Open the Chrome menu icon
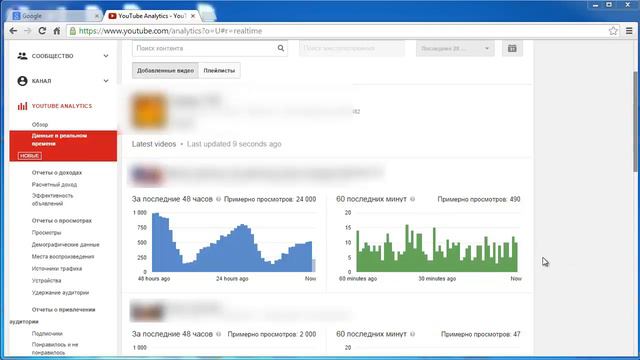Screen dimensions: 640x360 click(629, 31)
